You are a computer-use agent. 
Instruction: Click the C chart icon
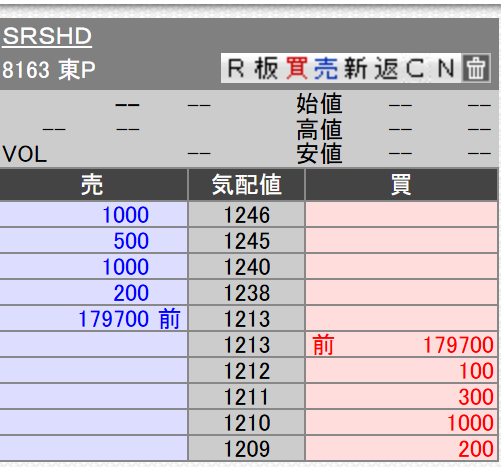415,68
